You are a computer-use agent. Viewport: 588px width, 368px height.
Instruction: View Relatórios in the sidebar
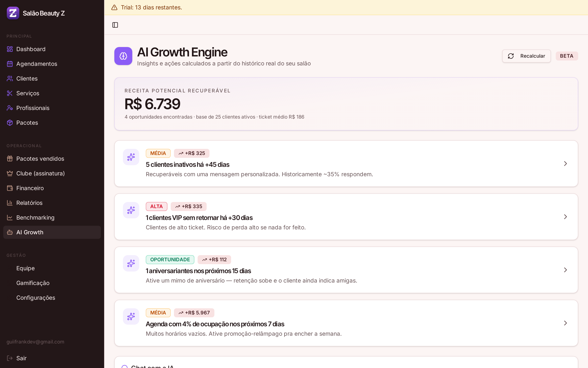pos(52,203)
